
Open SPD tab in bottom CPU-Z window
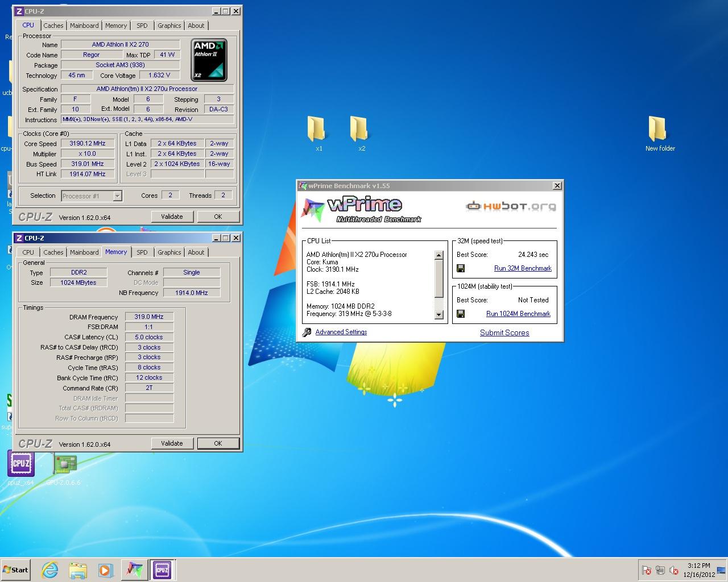pos(142,252)
